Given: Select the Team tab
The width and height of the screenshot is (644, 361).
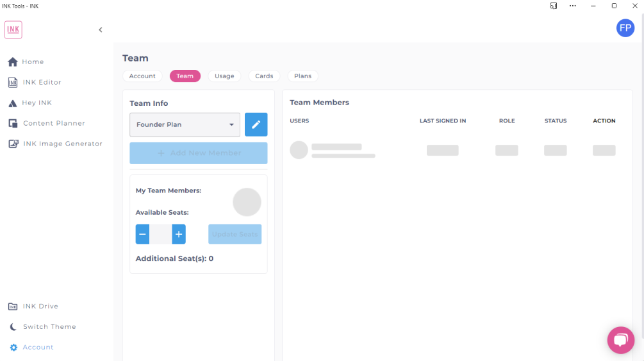Looking at the screenshot, I should [185, 76].
